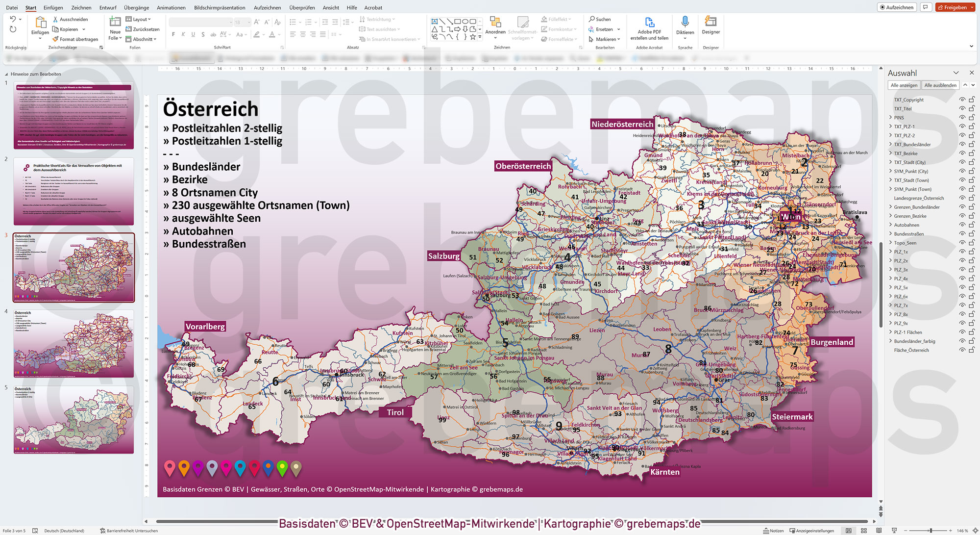The width and height of the screenshot is (980, 535).
Task: Open the bulleted list icon
Action: [x=293, y=22]
